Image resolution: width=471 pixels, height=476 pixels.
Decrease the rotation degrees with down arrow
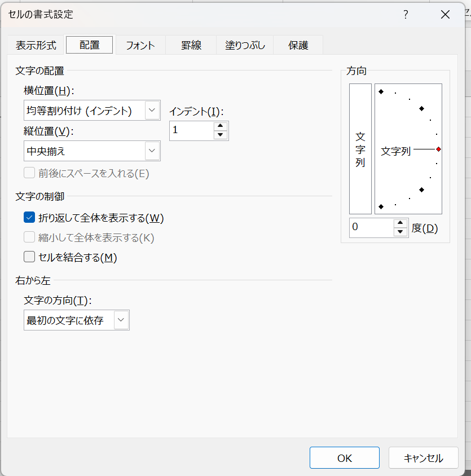click(x=400, y=232)
